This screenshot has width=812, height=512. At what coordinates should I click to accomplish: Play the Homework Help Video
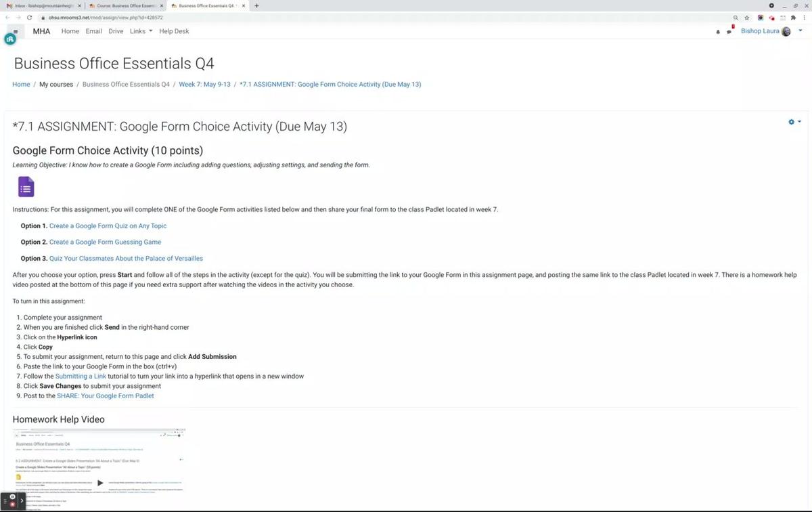100,483
